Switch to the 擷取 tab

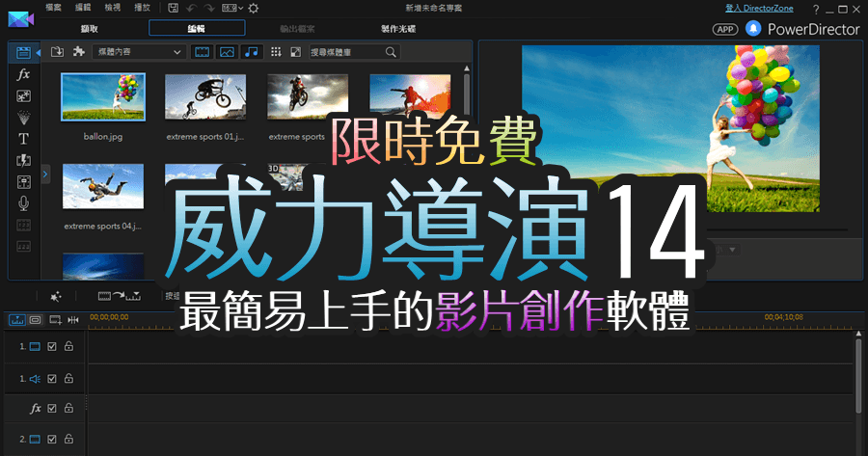[89, 29]
